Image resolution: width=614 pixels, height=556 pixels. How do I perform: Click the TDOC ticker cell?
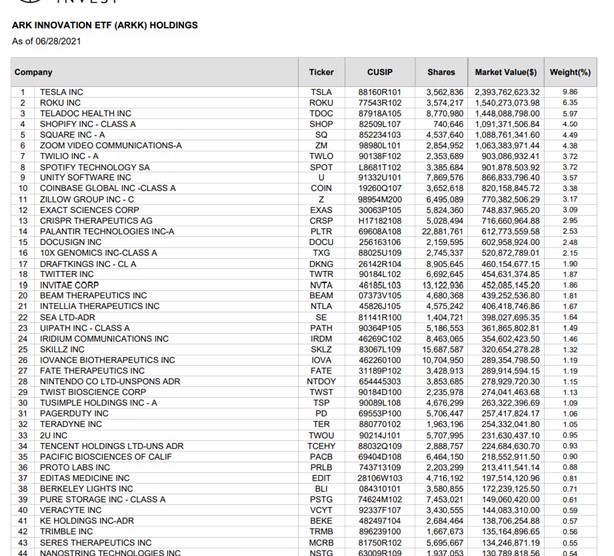pos(321,114)
